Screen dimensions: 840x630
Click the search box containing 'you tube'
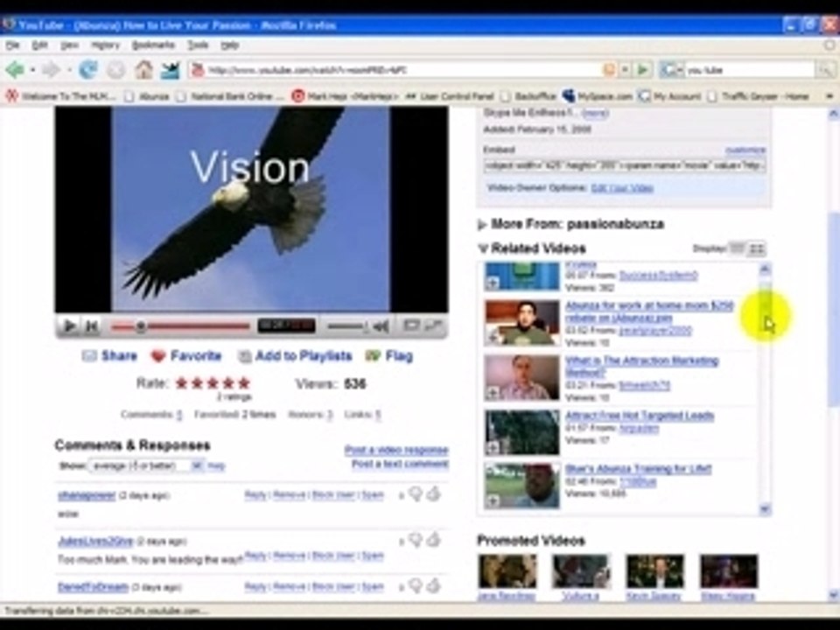point(749,70)
